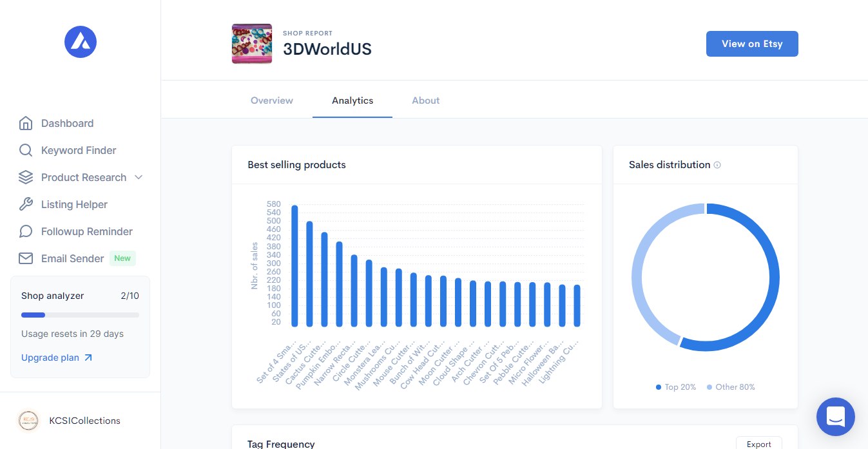Click the Email Sender envelope icon
Viewport: 868px width, 449px height.
pyautogui.click(x=26, y=258)
